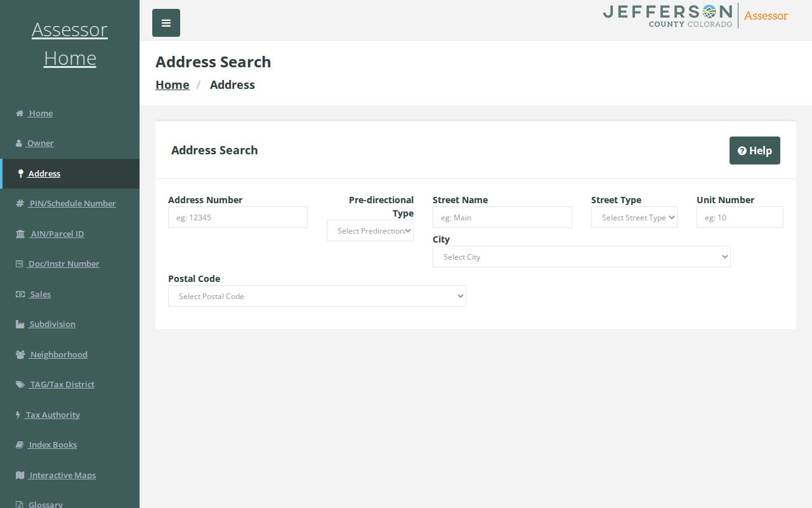812x508 pixels.
Task: Expand the Select City dropdown
Action: (x=582, y=257)
